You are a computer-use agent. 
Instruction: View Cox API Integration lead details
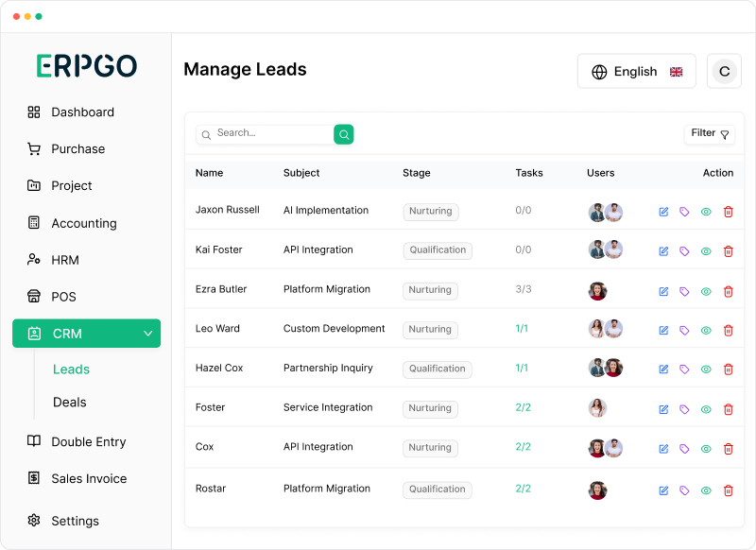706,449
